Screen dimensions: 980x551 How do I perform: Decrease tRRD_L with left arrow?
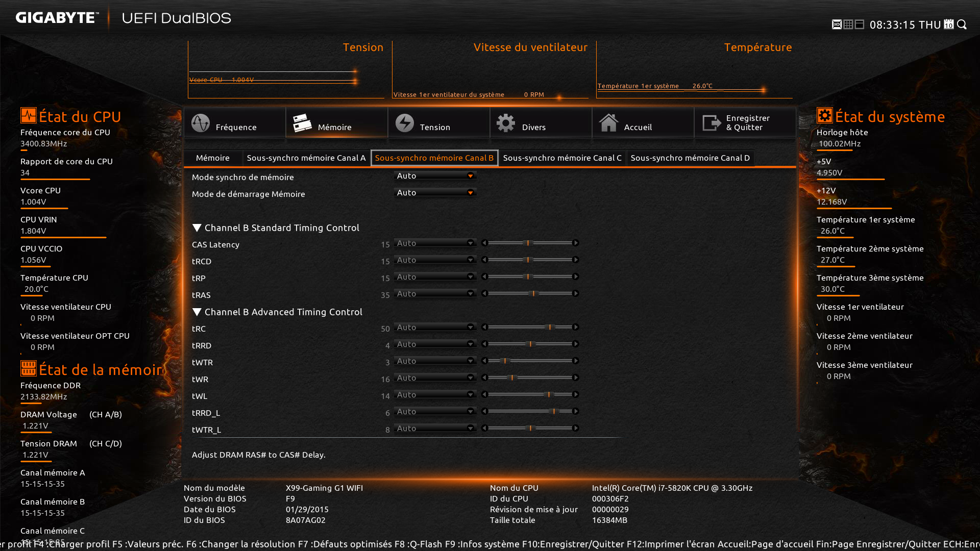pos(484,411)
